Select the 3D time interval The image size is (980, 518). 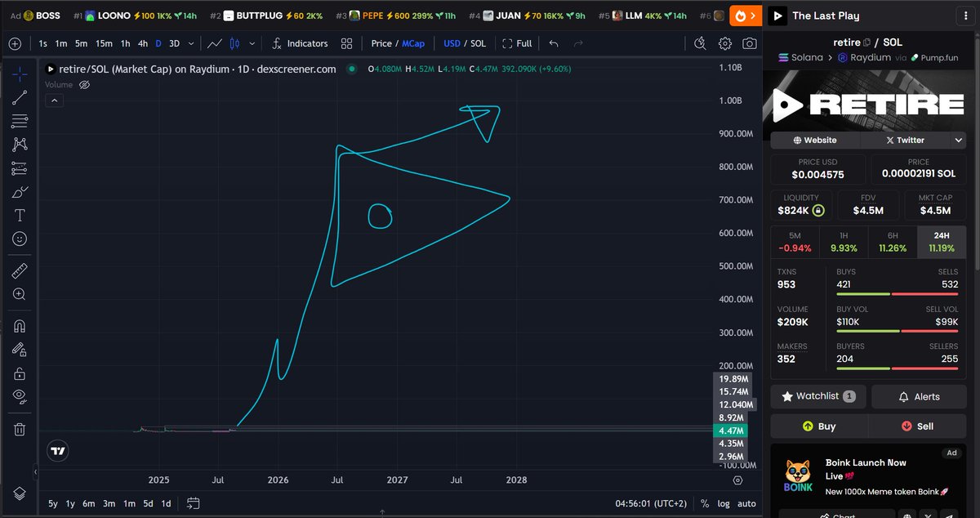(174, 43)
